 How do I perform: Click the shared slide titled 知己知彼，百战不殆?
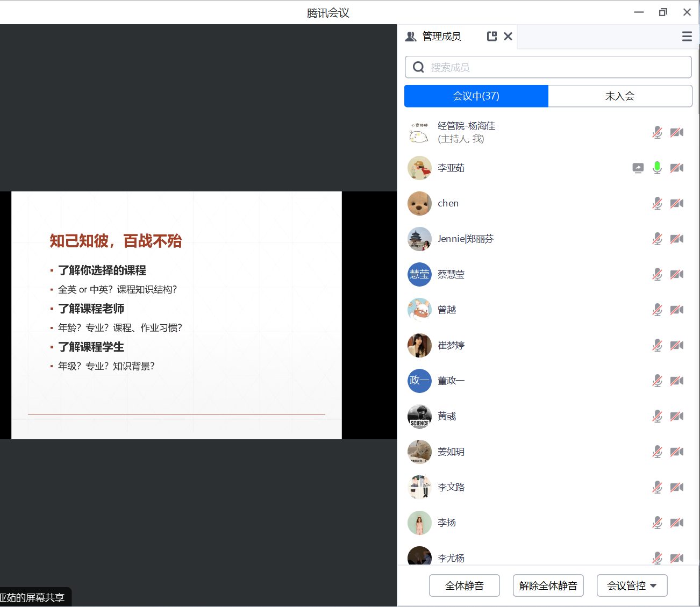[x=176, y=315]
